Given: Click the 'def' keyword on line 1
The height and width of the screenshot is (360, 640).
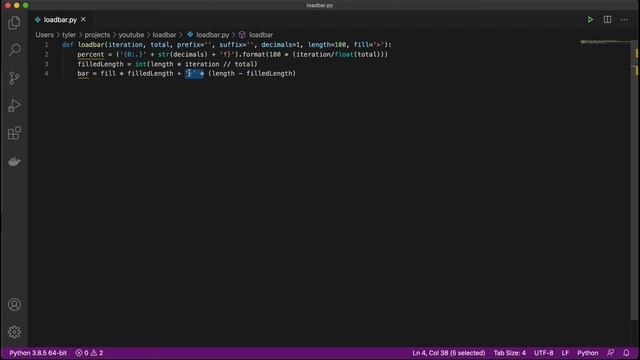Looking at the screenshot, I should [67, 45].
